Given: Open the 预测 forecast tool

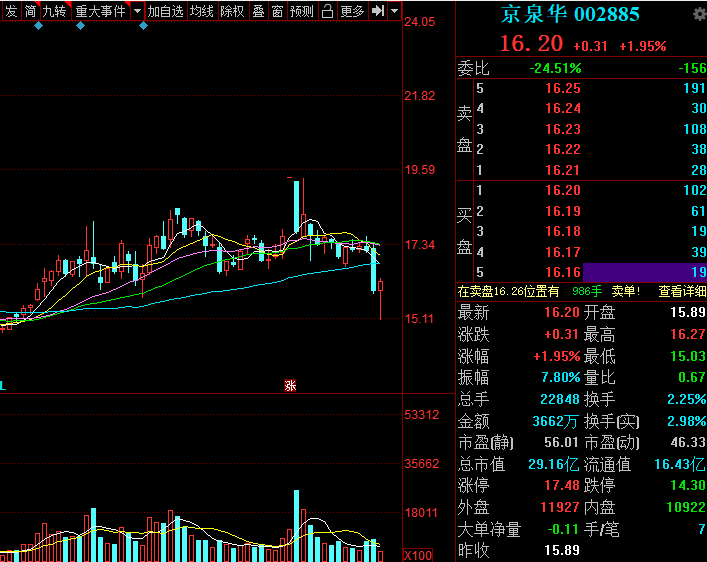Looking at the screenshot, I should point(302,11).
